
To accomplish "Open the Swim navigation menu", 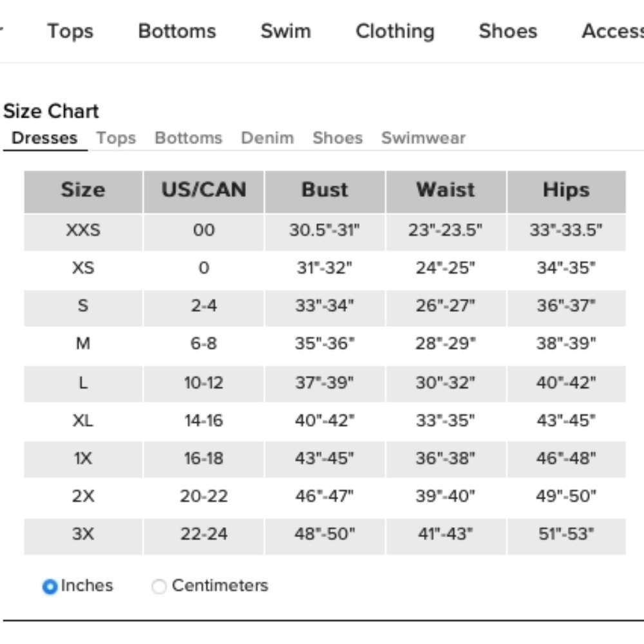I will (286, 31).
